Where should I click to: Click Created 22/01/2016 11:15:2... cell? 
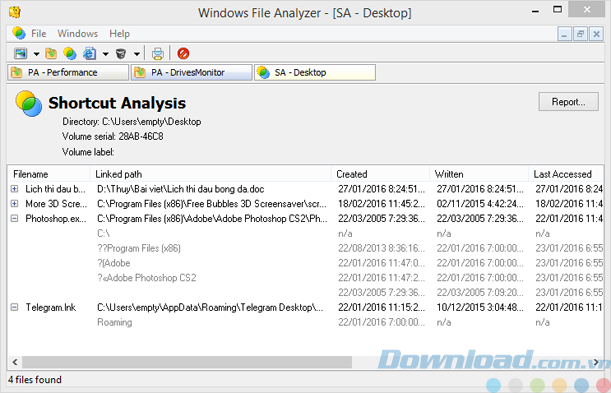381,308
